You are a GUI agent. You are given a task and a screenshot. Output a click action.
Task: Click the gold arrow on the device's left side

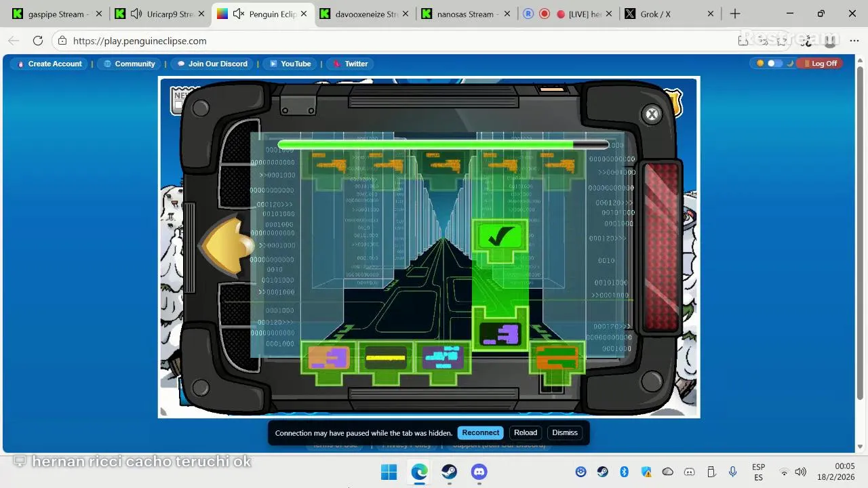click(x=226, y=245)
